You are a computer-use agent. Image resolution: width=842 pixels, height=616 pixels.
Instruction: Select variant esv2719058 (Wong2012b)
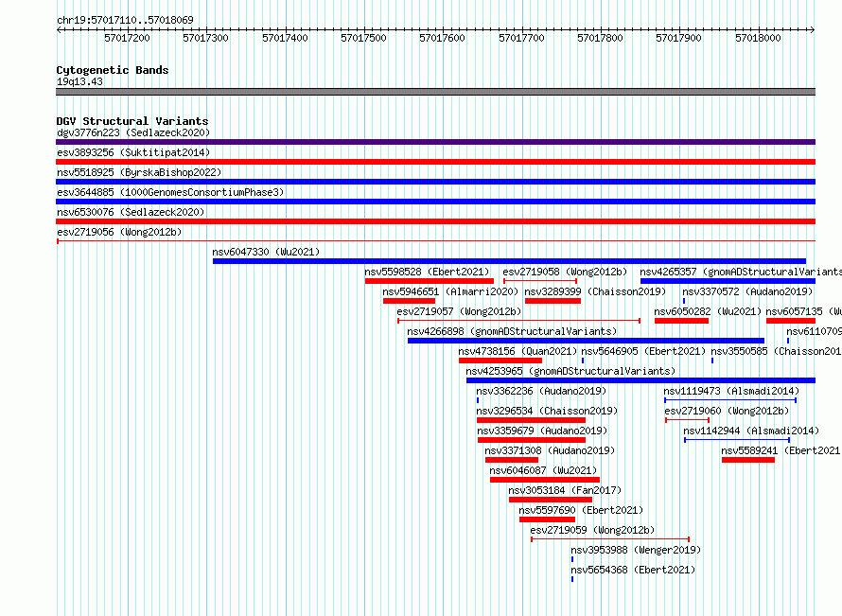[x=565, y=272]
